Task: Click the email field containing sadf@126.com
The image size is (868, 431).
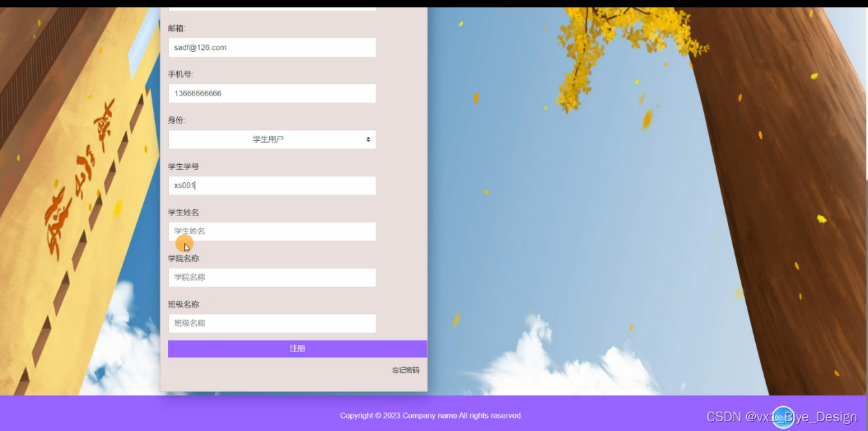Action: 272,47
